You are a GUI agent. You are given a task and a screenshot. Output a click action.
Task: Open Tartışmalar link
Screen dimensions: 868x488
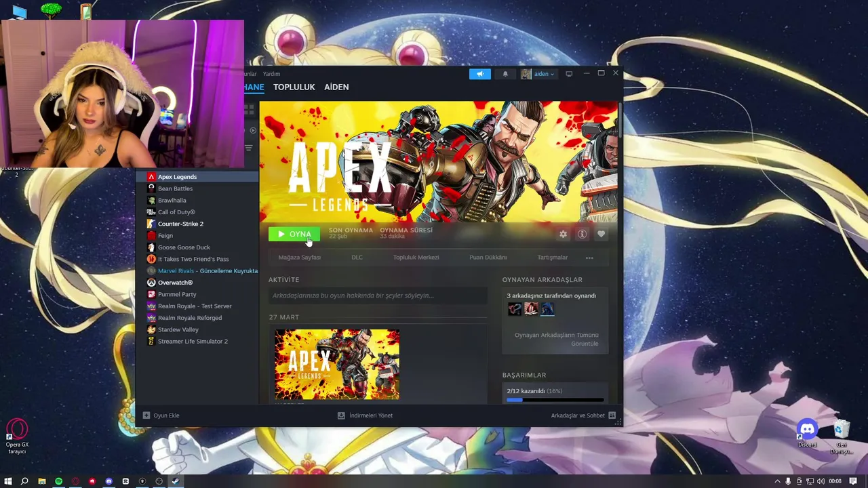tap(553, 258)
